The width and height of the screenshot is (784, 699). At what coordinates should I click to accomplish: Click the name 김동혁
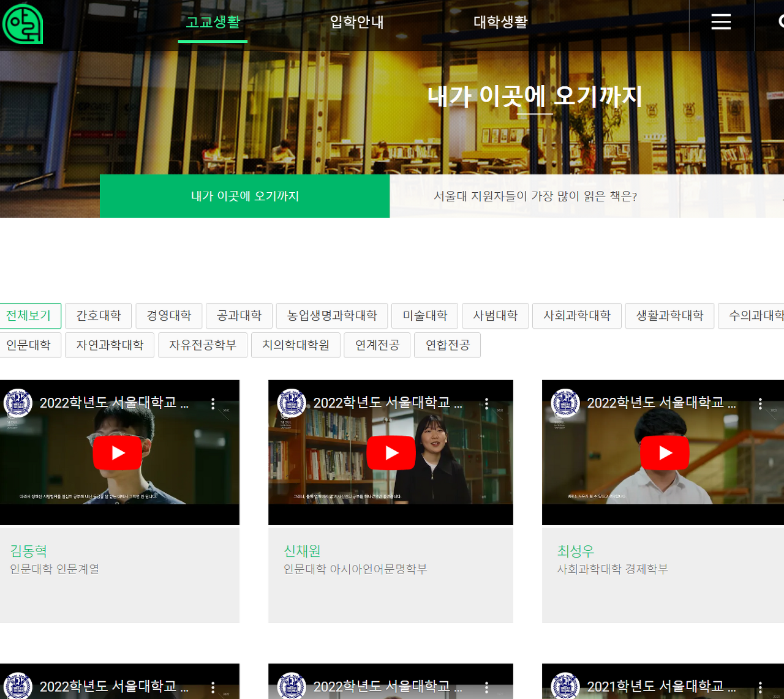[x=29, y=551]
